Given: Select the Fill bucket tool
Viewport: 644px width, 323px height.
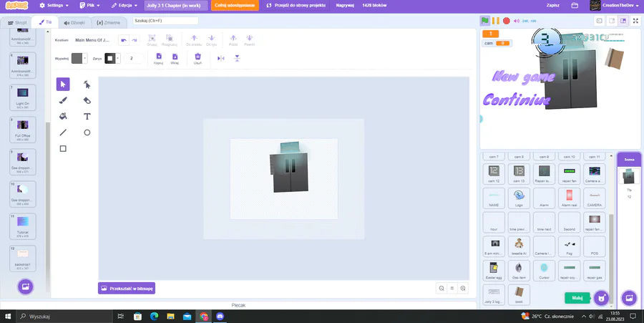Looking at the screenshot, I should point(63,116).
